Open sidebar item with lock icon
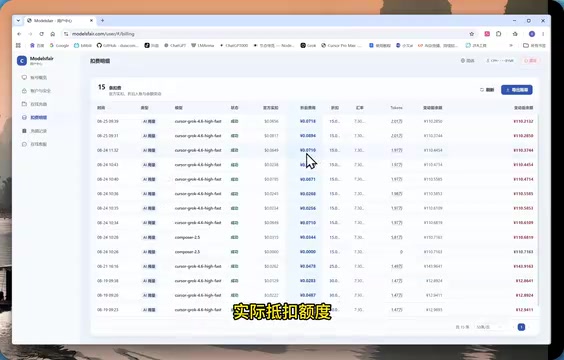564x360 pixels. click(36, 91)
